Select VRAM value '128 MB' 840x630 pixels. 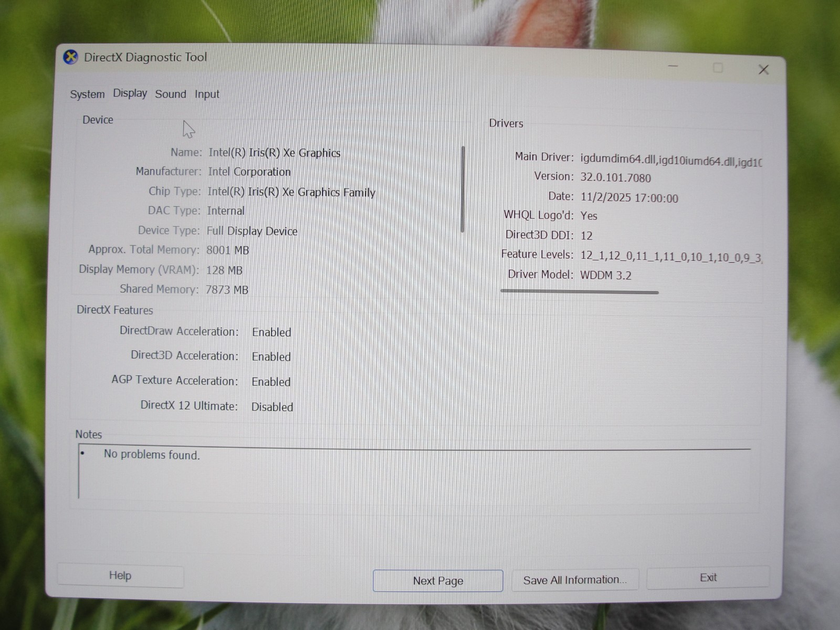pos(224,270)
